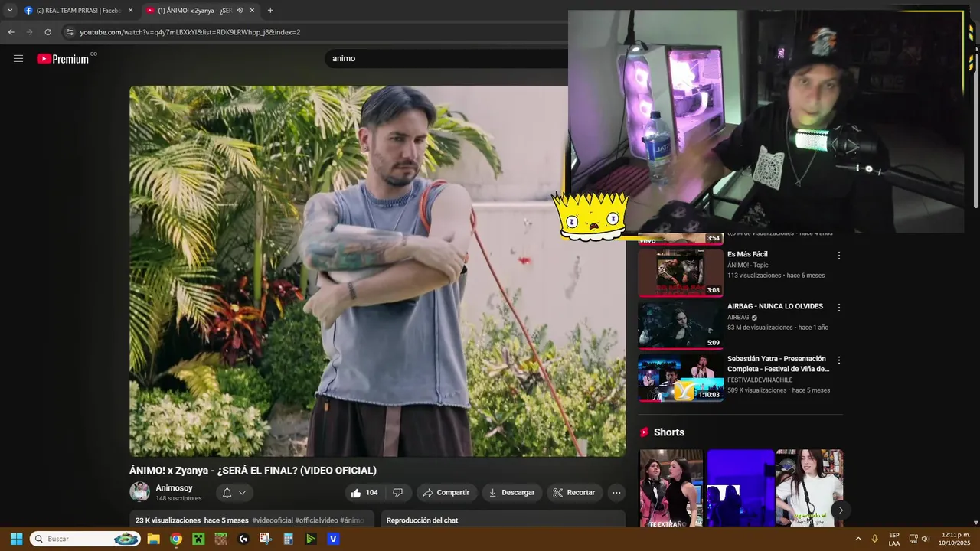This screenshot has height=551, width=980.
Task: Expand the Reproducción del chat panel
Action: pyautogui.click(x=503, y=520)
